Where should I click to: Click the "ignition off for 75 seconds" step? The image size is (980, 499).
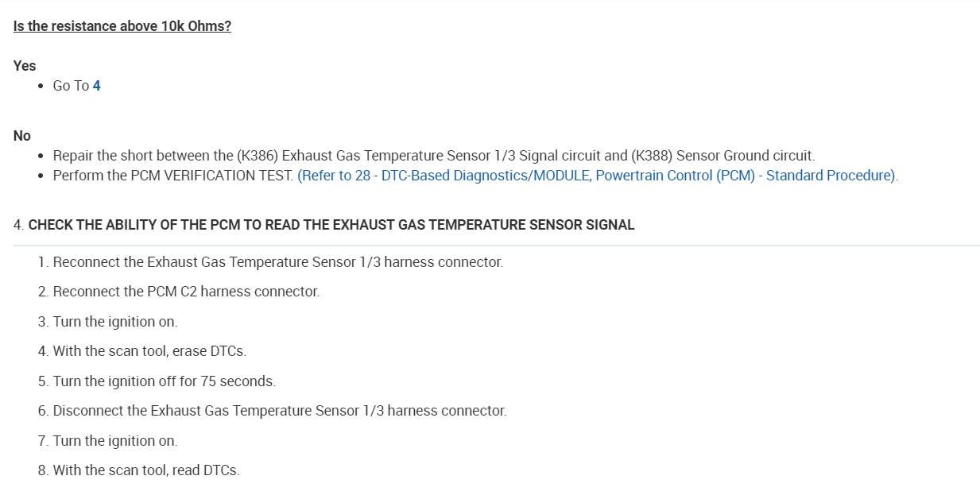point(164,381)
